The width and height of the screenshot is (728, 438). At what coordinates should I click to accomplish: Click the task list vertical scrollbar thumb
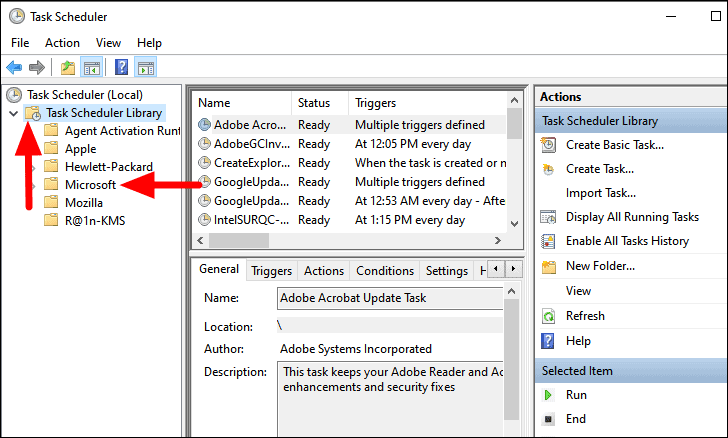[x=514, y=123]
